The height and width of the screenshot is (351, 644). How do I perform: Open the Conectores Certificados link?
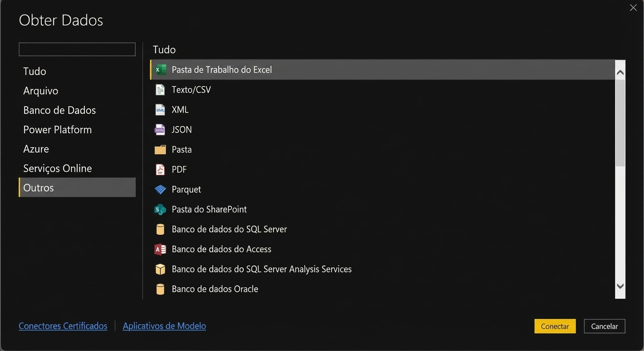pyautogui.click(x=63, y=326)
